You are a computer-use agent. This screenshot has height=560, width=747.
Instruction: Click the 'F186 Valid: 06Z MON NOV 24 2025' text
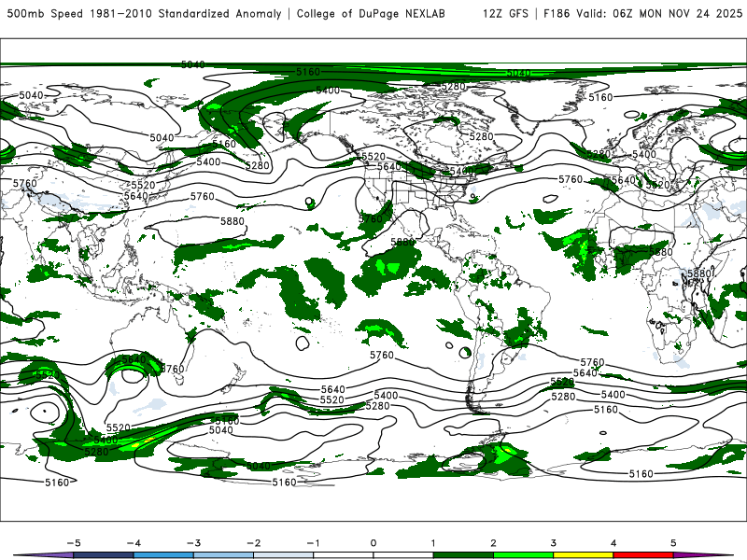pyautogui.click(x=642, y=13)
